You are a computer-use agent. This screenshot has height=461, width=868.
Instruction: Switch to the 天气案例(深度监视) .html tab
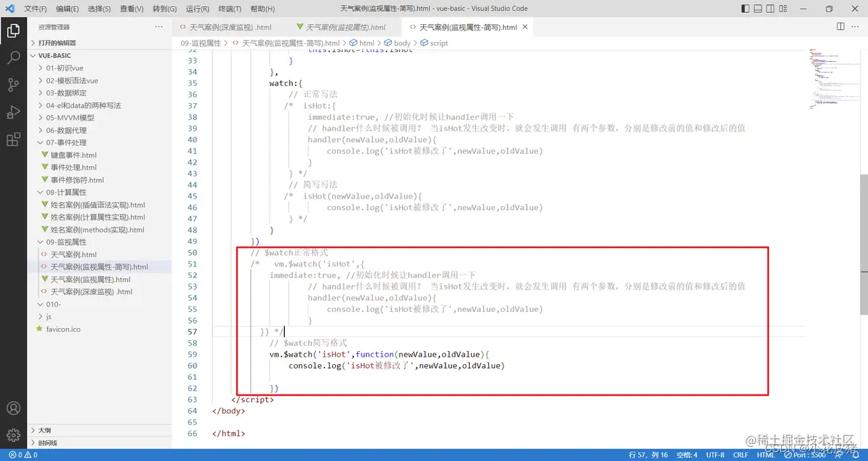[231, 27]
